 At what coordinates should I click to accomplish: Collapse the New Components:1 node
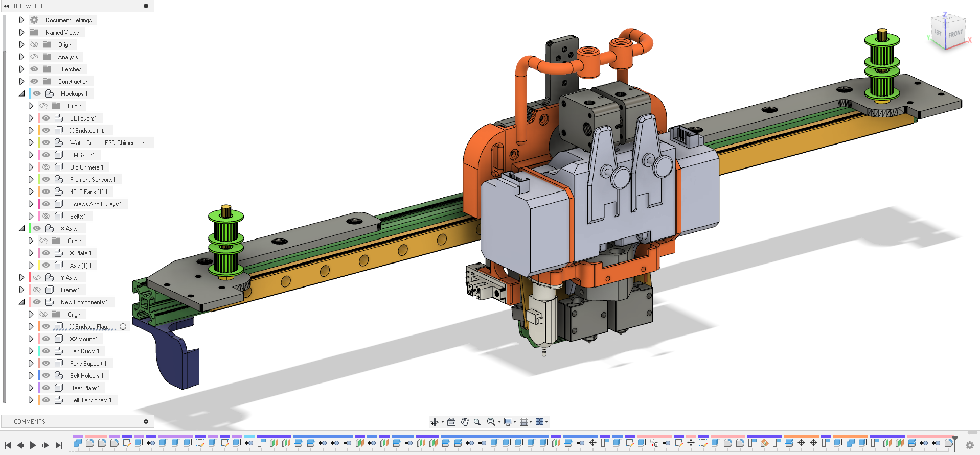21,302
